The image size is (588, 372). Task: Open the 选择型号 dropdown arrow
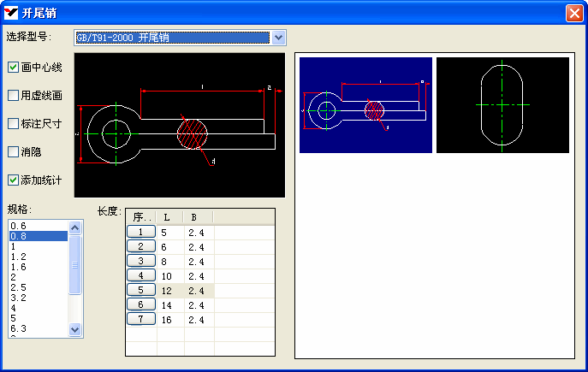click(278, 38)
